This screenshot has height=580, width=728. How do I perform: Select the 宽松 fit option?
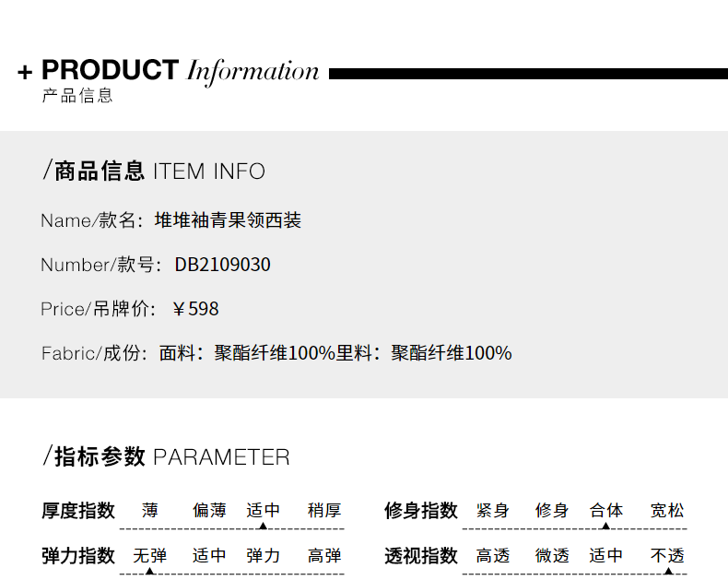[x=667, y=510]
